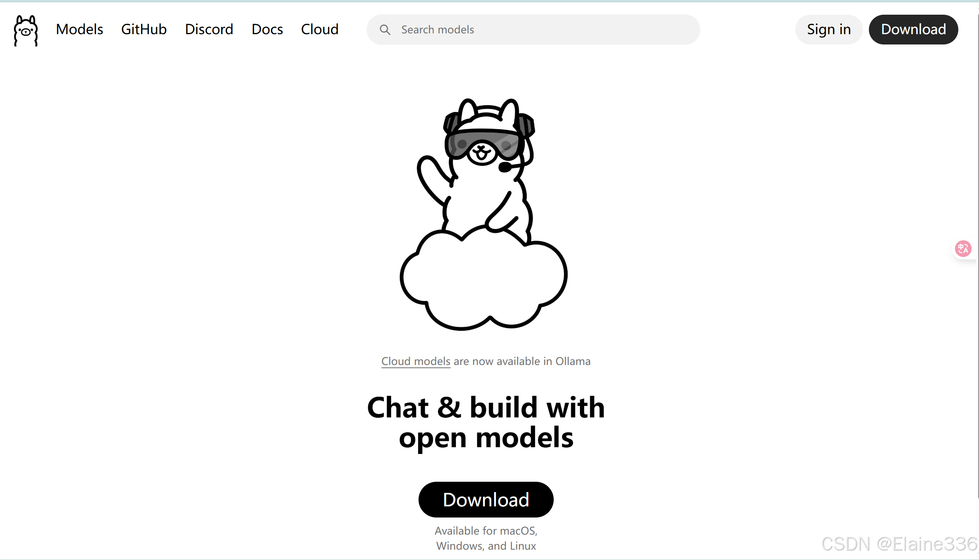This screenshot has height=560, width=979.
Task: Follow the underlined Cloud models link
Action: point(415,361)
